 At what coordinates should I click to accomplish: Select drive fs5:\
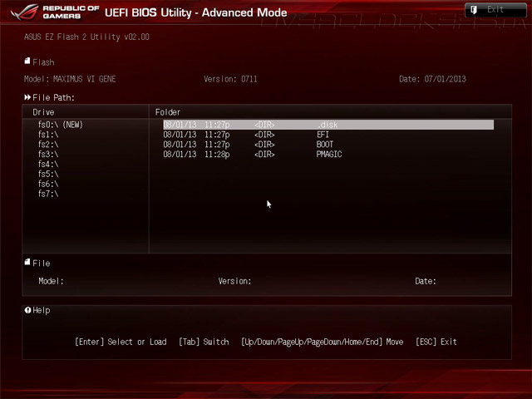(x=48, y=174)
